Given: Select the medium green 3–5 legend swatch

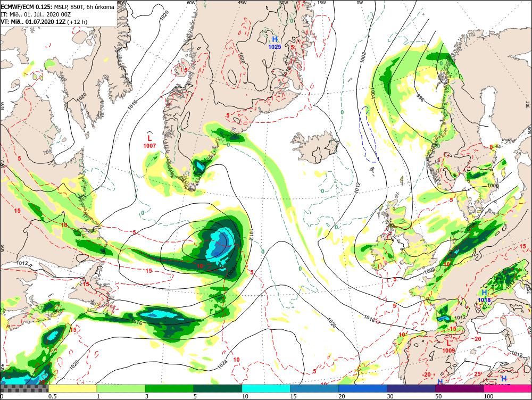Looking at the screenshot, I should (169, 388).
